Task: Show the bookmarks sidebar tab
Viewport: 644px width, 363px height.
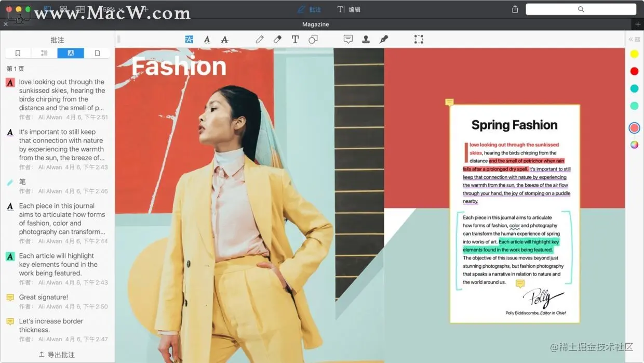Action: [x=18, y=53]
